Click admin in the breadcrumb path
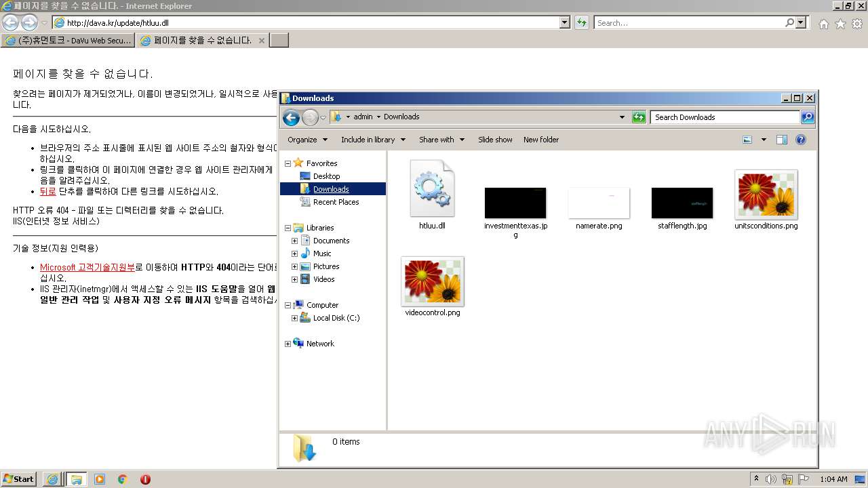Image resolution: width=868 pixels, height=488 pixels. click(x=363, y=117)
